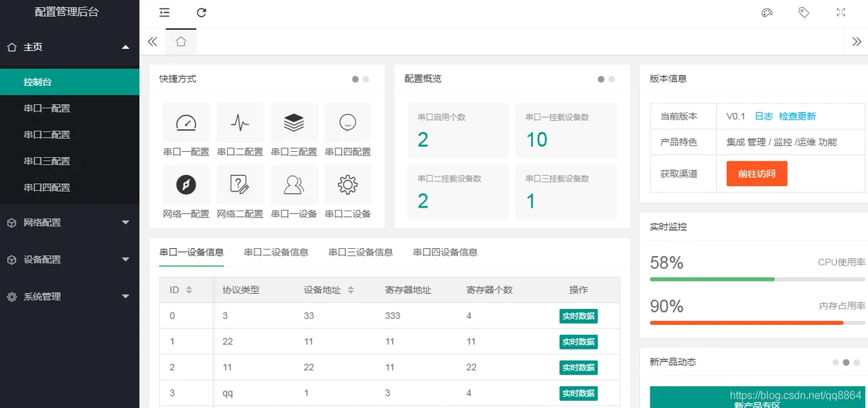Refresh the page using the reload icon
Image resolution: width=868 pixels, height=408 pixels.
(x=202, y=12)
